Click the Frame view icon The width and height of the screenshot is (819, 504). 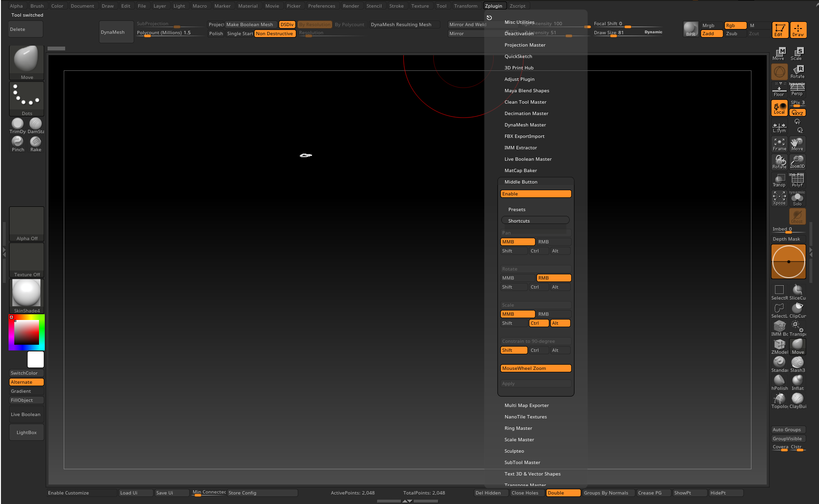coord(780,144)
